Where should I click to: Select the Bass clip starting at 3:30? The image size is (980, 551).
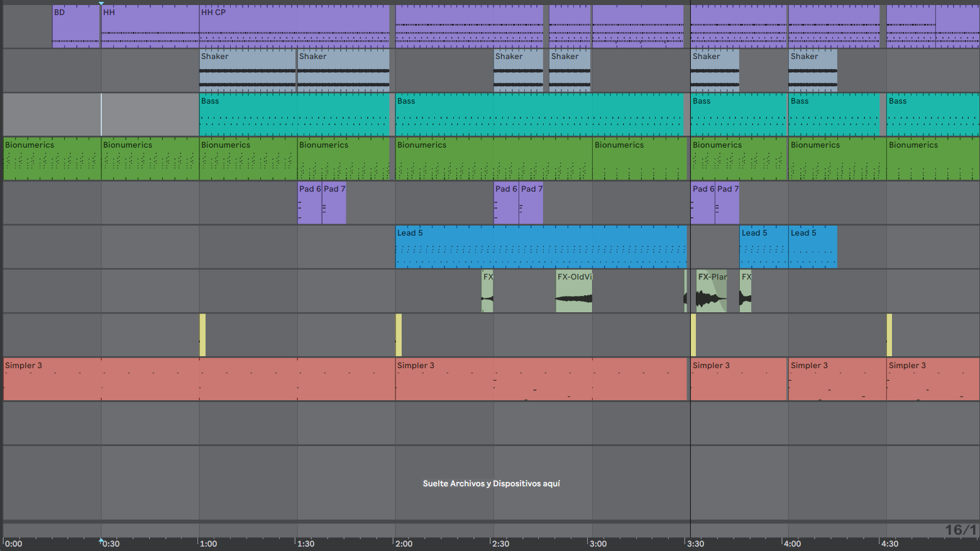coord(739,115)
